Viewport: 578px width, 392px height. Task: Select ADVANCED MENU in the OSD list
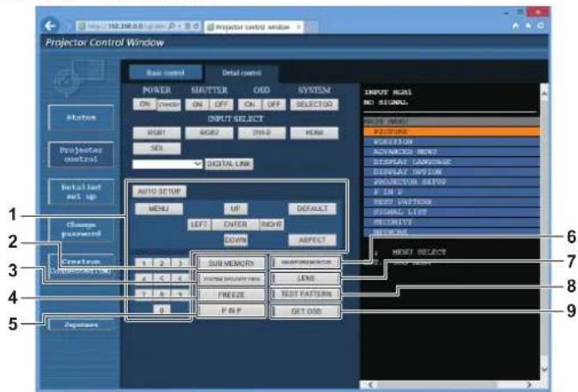click(x=452, y=152)
